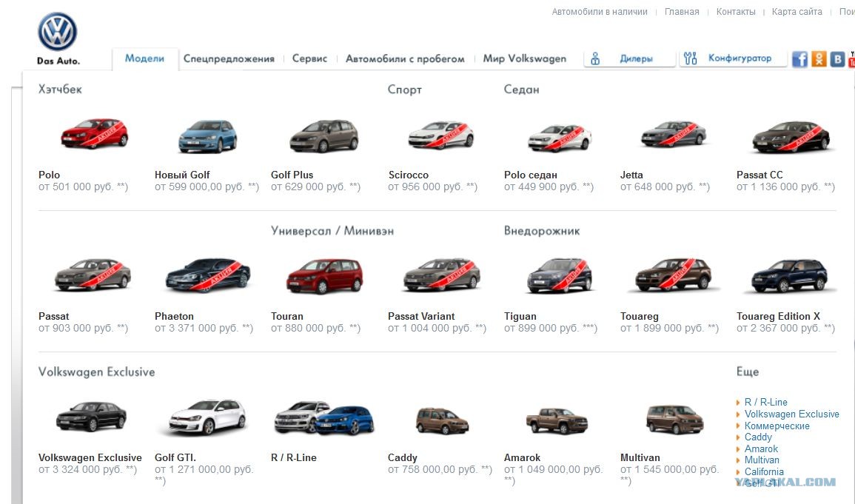This screenshot has height=504, width=855.
Task: Click the Golf Plus model name
Action: coord(292,175)
